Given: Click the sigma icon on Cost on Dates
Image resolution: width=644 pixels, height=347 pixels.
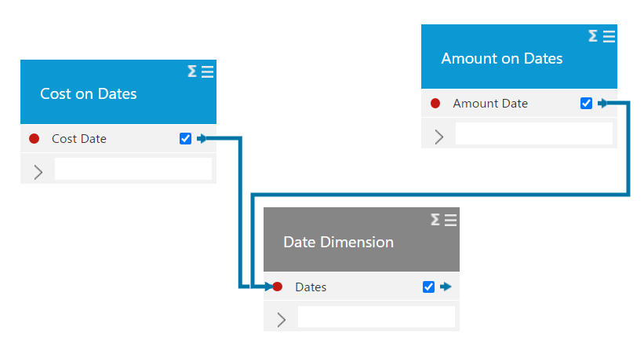Looking at the screenshot, I should 192,71.
